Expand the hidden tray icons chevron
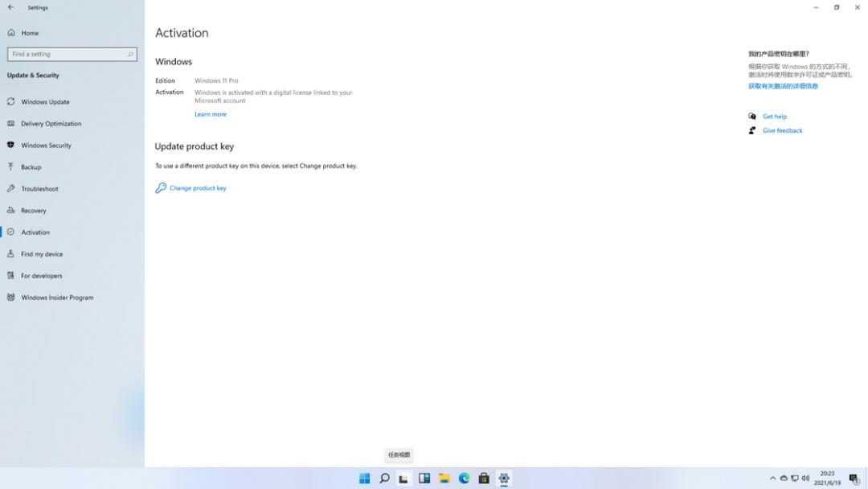The width and height of the screenshot is (868, 489). pyautogui.click(x=773, y=479)
